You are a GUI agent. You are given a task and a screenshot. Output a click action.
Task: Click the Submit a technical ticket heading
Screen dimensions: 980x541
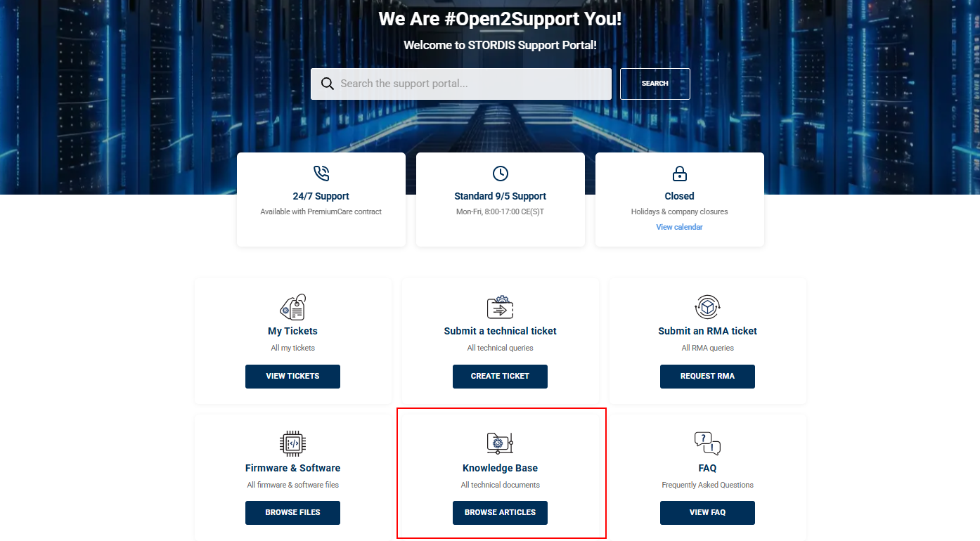pyautogui.click(x=500, y=331)
